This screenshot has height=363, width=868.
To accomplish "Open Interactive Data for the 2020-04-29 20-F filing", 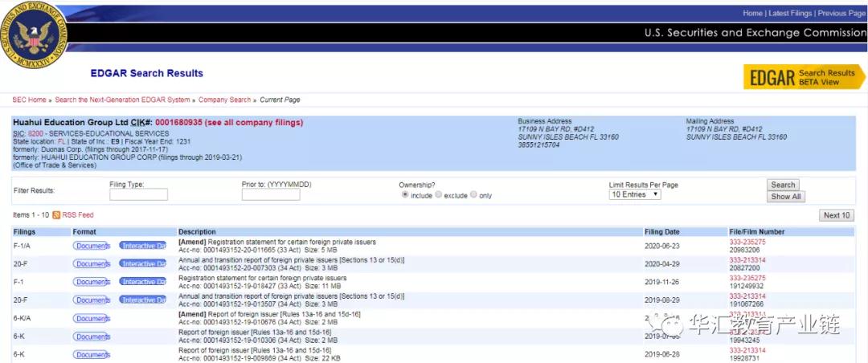I will tap(143, 264).
